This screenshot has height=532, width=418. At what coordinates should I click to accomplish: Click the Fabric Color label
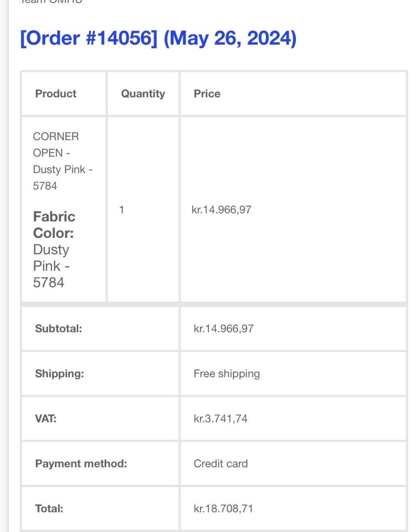(54, 225)
